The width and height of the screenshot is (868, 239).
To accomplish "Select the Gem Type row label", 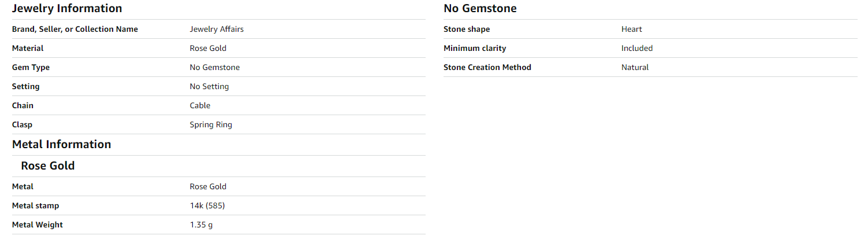I will pyautogui.click(x=31, y=67).
